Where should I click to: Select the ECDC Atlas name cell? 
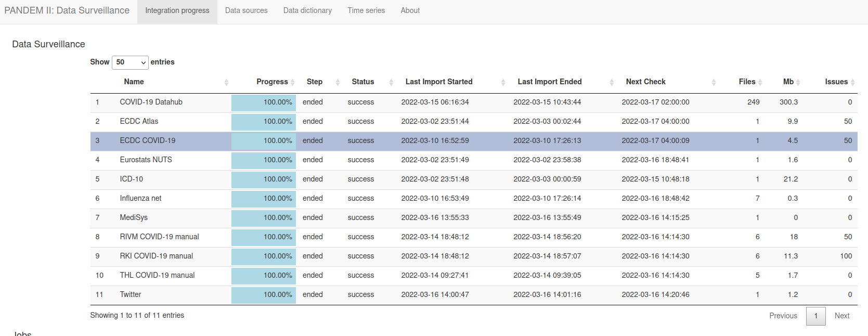(x=139, y=121)
